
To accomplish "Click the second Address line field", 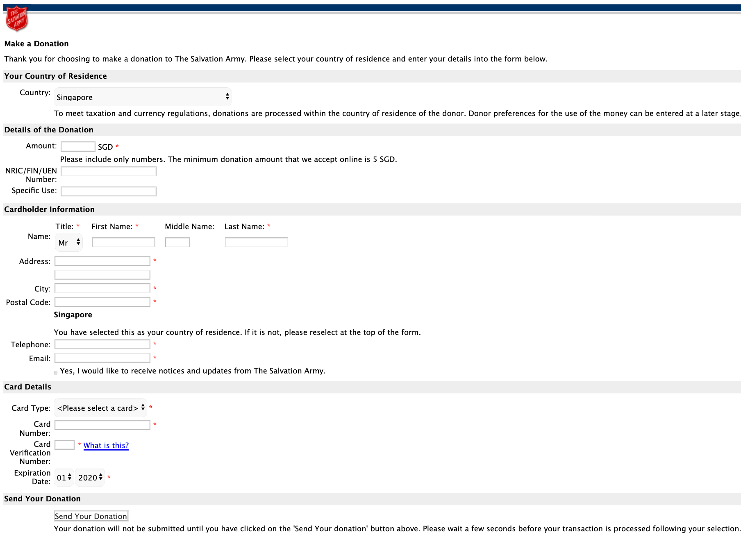I will point(102,275).
